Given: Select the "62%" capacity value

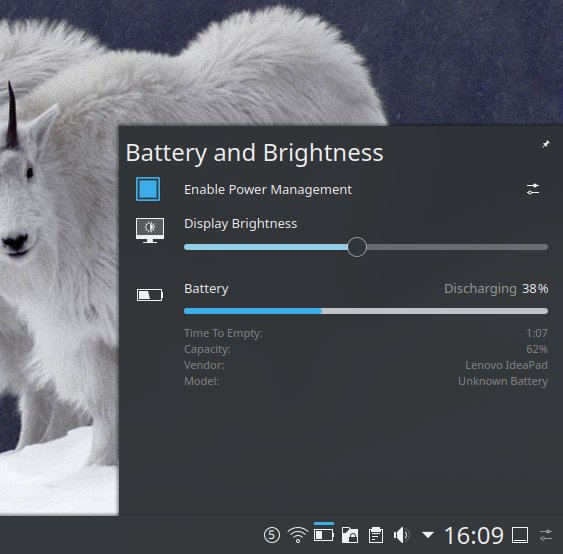Looking at the screenshot, I should (537, 349).
